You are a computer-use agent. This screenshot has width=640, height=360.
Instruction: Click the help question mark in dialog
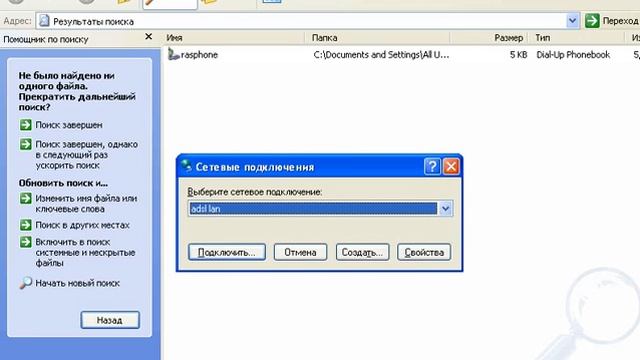click(x=432, y=167)
